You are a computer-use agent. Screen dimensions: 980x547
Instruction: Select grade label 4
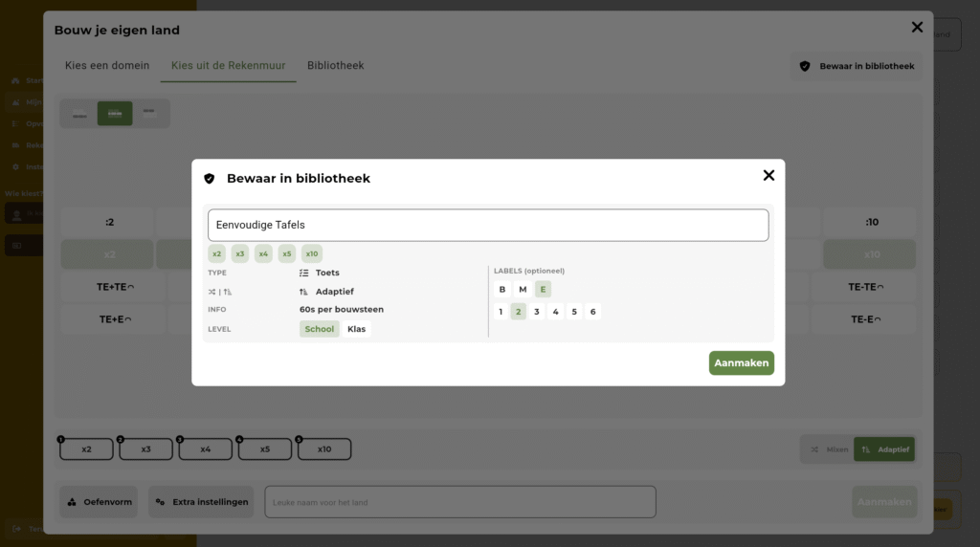click(x=555, y=312)
